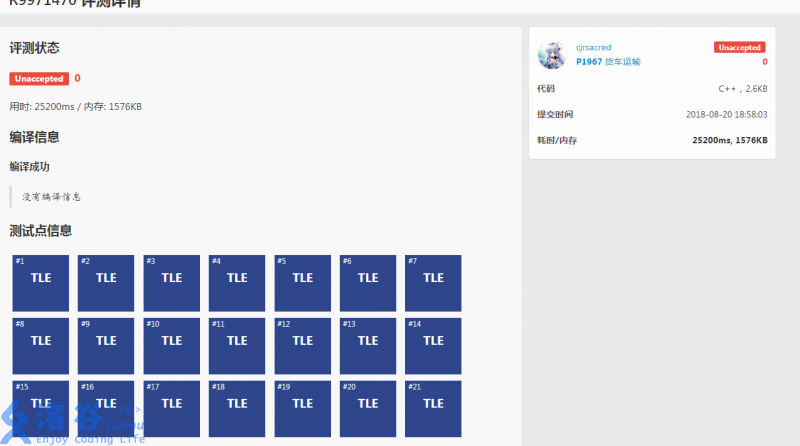Image resolution: width=800 pixels, height=446 pixels.
Task: Select test case #14 TLE block
Action: coord(433,346)
